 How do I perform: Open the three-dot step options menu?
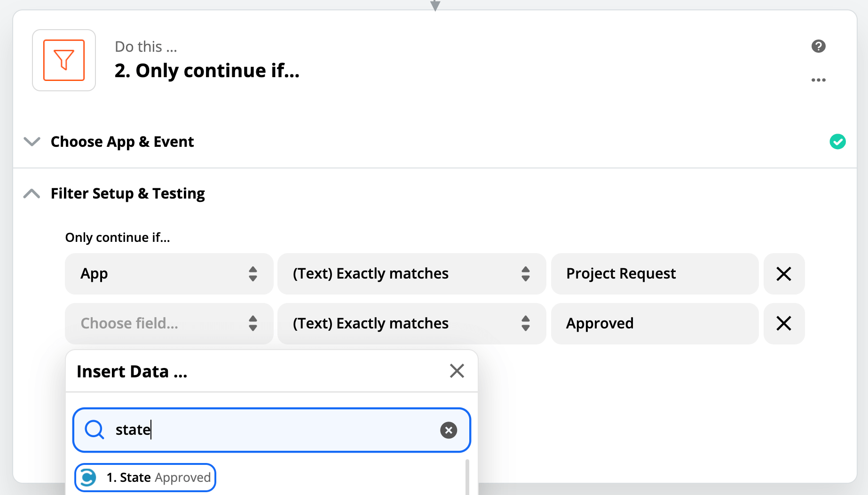point(818,80)
